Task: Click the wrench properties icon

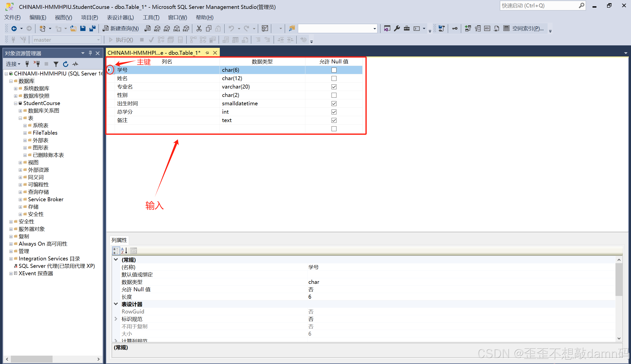Action: (397, 29)
